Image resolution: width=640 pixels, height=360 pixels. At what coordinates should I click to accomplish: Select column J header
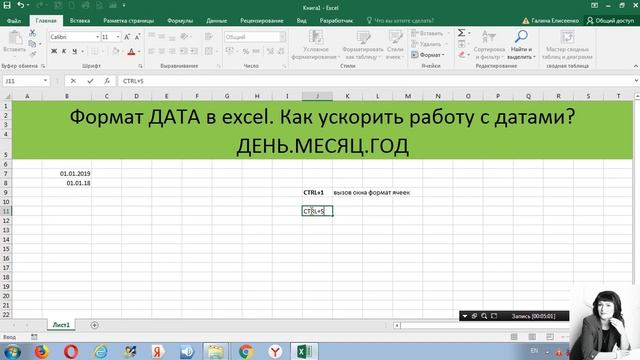tap(317, 96)
